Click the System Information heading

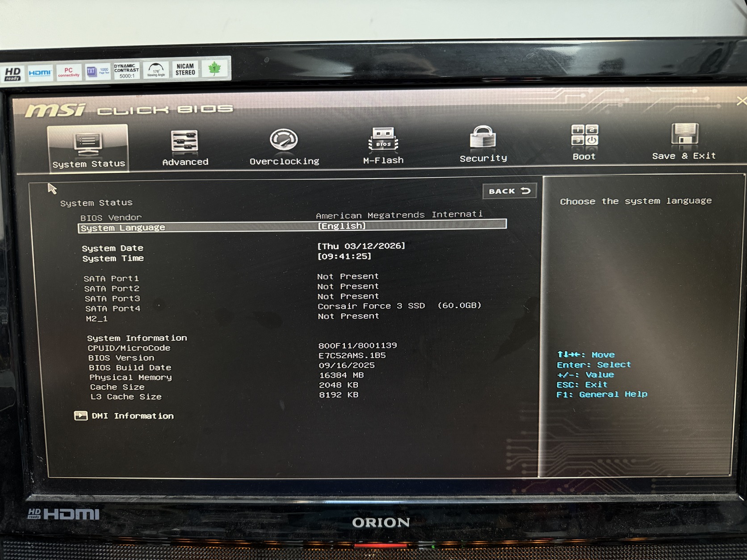pyautogui.click(x=137, y=338)
